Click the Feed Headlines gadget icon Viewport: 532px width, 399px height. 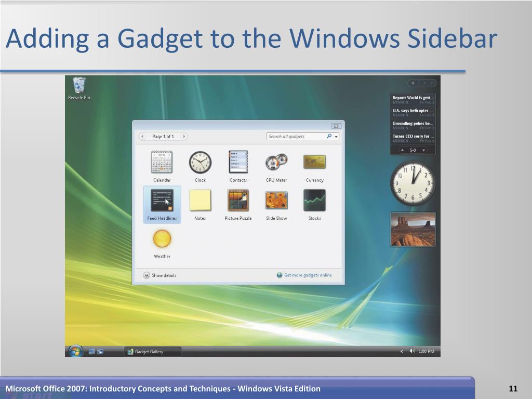162,200
